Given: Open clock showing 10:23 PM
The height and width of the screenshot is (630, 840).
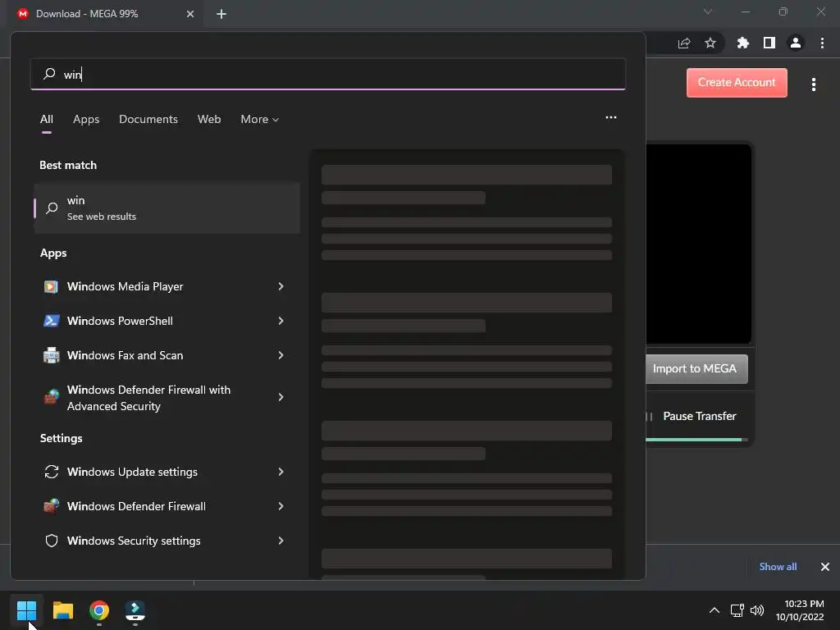Looking at the screenshot, I should [x=800, y=610].
